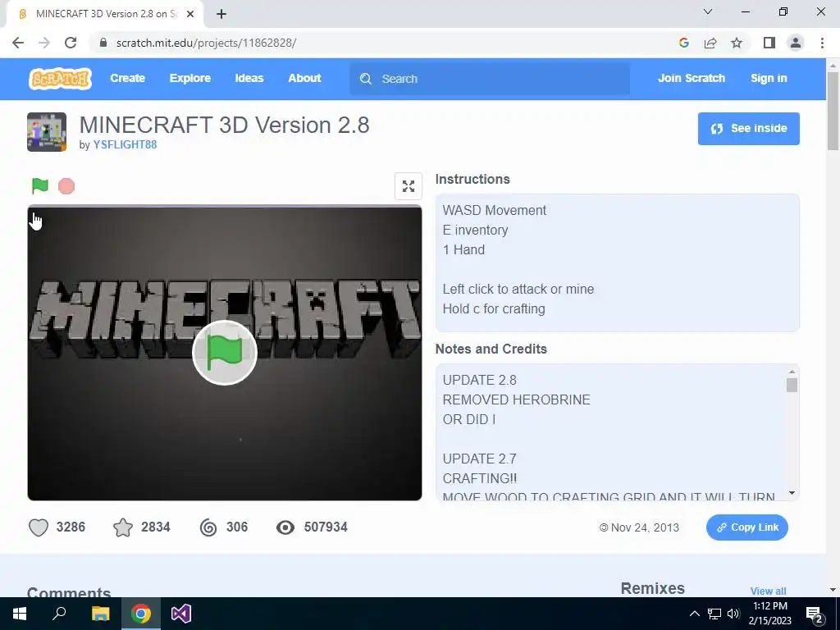This screenshot has width=840, height=630.
Task: Open the Create menu item
Action: tap(127, 78)
